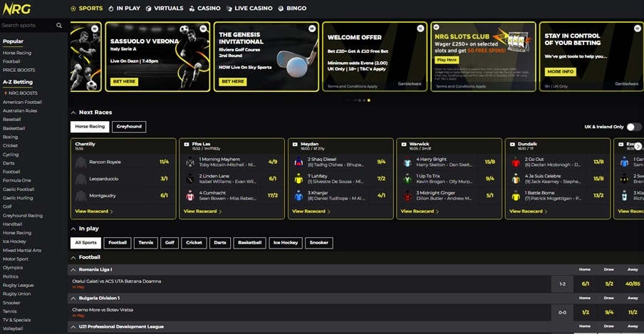Click the Welcome Offer banner corner icon
The image size is (644, 334).
pyautogui.click(x=420, y=28)
